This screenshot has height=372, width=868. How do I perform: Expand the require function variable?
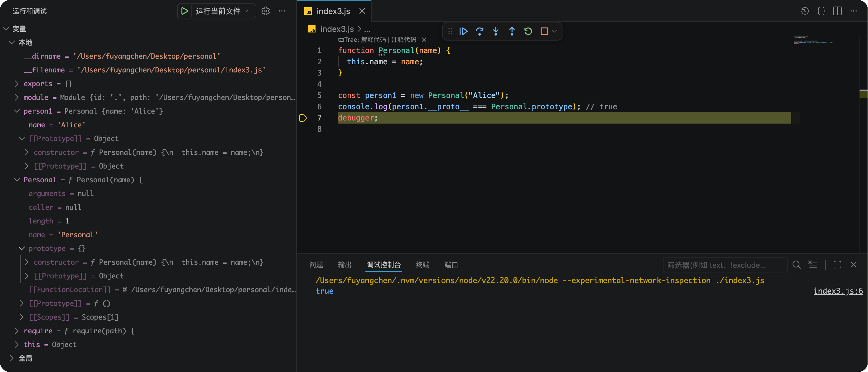tap(17, 331)
